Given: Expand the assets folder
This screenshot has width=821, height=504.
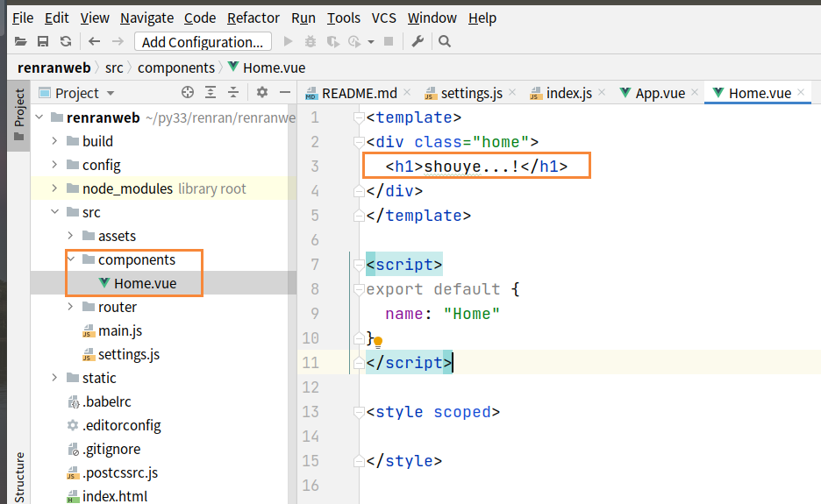Looking at the screenshot, I should (71, 236).
